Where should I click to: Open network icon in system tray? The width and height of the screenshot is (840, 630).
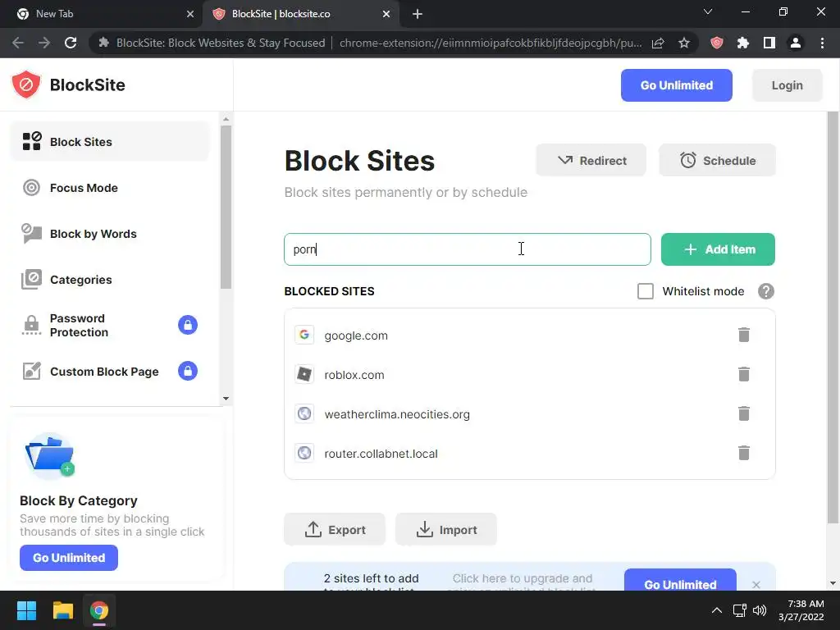tap(740, 610)
